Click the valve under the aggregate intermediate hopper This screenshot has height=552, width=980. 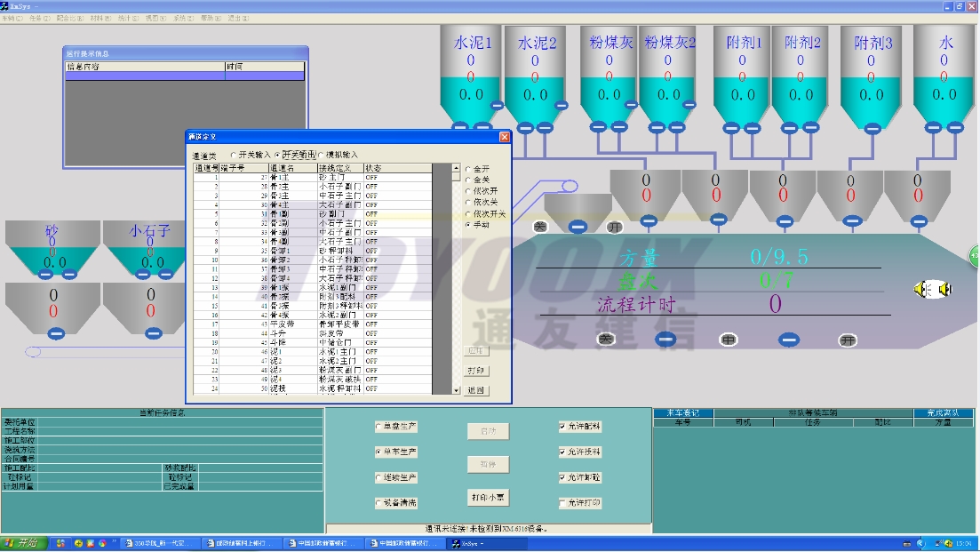(578, 227)
